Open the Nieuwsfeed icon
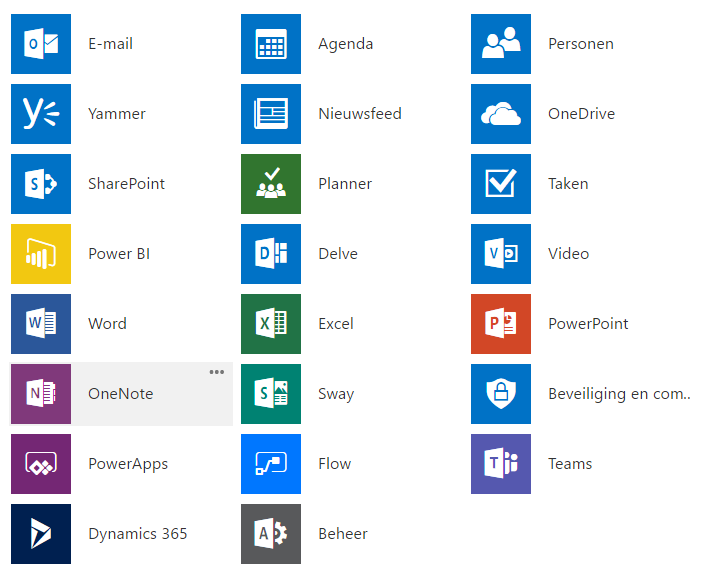Viewport: 704px width, 582px height. 271,114
